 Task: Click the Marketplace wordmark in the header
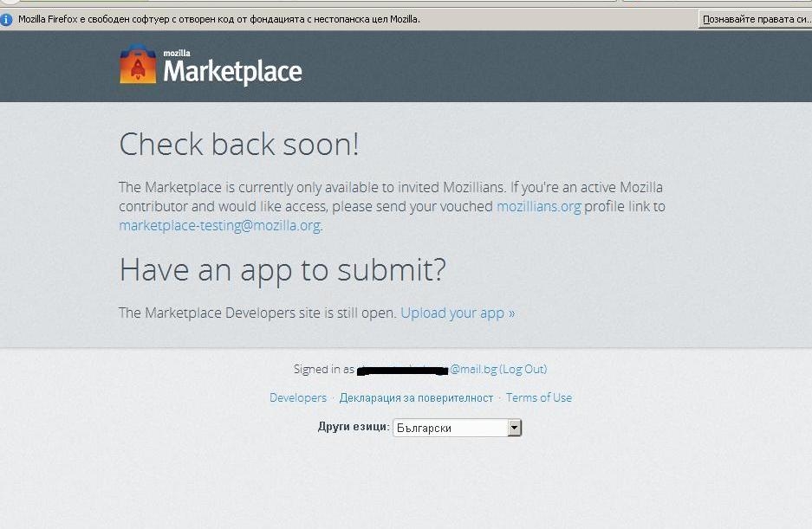[232, 72]
